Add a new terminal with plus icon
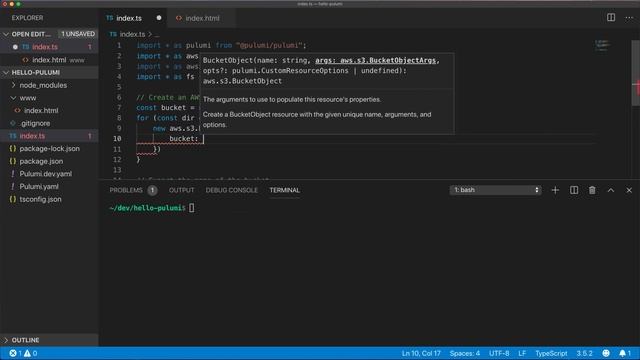 pos(555,190)
